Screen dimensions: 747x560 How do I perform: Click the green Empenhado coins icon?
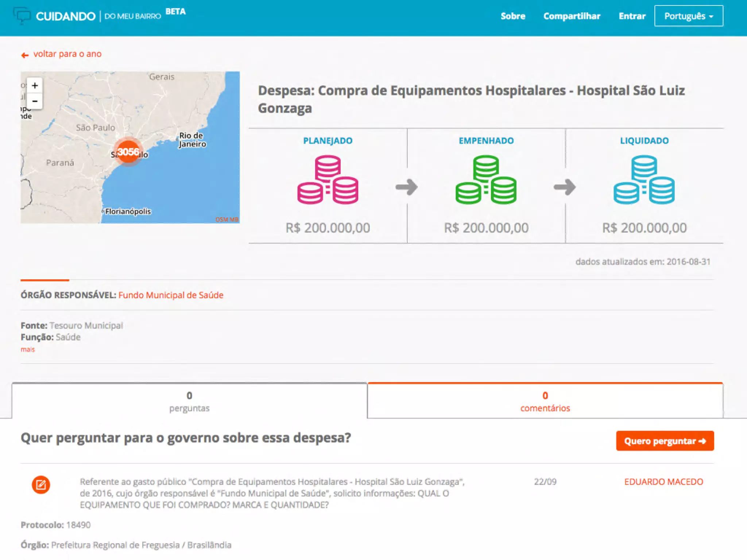coord(486,180)
